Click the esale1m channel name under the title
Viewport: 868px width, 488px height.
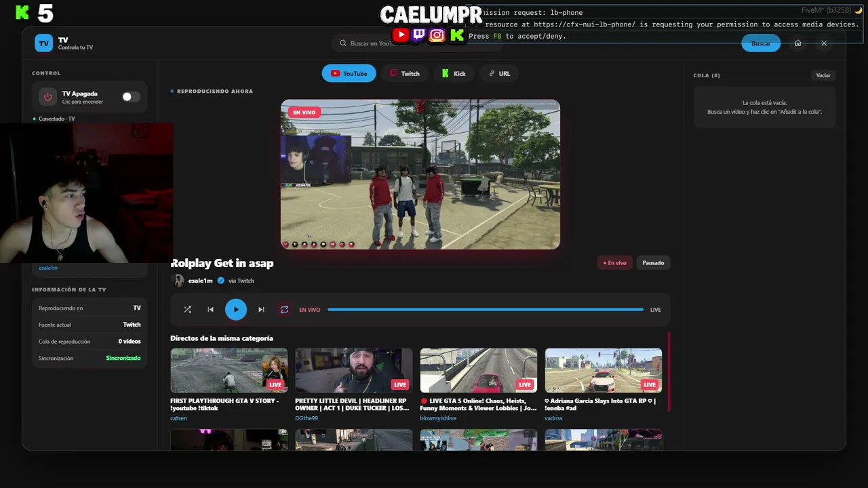pyautogui.click(x=201, y=281)
